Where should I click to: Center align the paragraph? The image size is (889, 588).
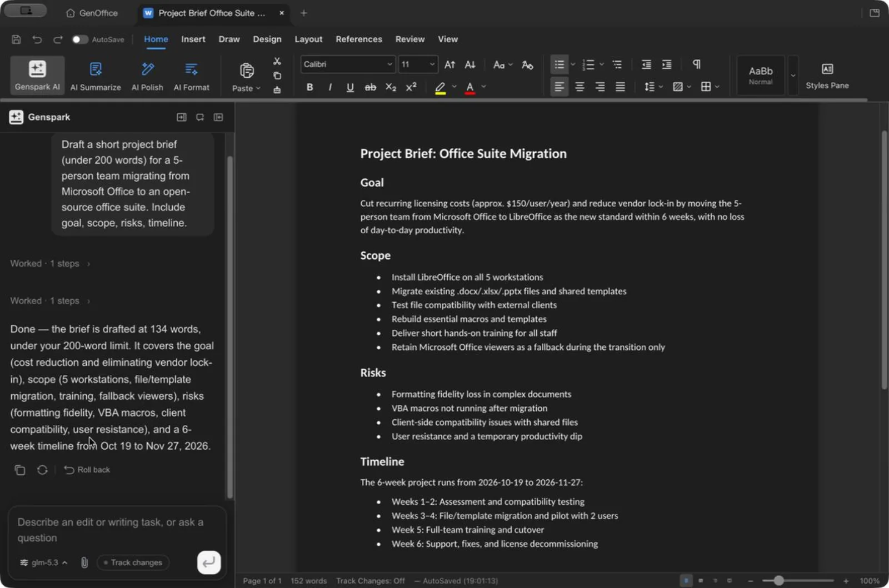(580, 87)
